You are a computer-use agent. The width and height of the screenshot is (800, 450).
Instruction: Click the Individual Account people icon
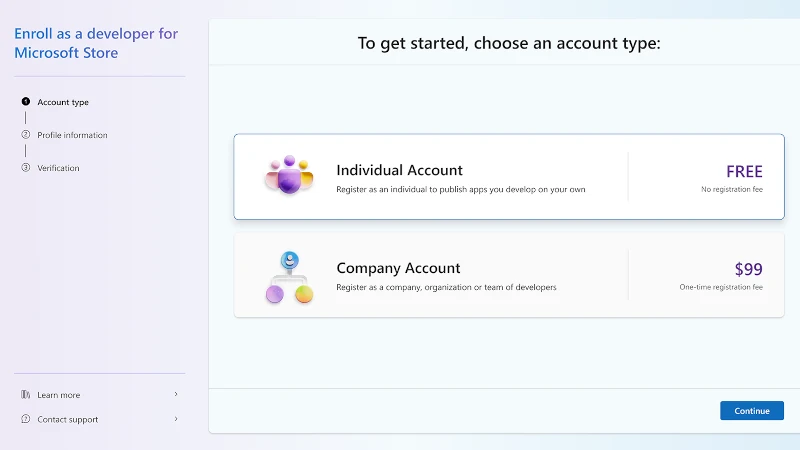pyautogui.click(x=289, y=175)
